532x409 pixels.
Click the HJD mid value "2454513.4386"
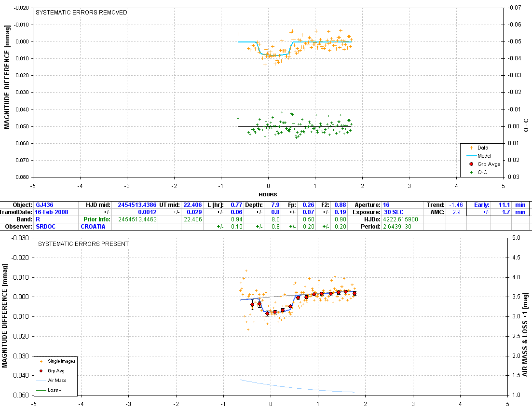(x=137, y=205)
